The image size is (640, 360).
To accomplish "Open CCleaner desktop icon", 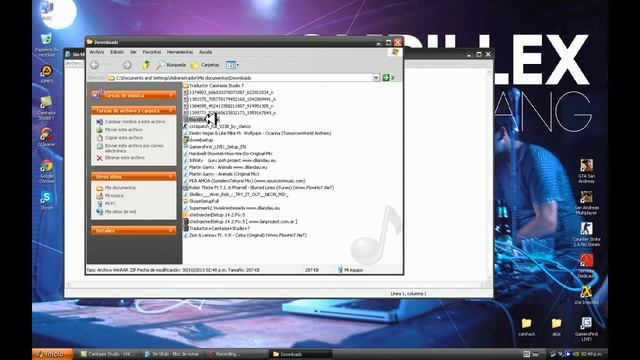I will [46, 137].
